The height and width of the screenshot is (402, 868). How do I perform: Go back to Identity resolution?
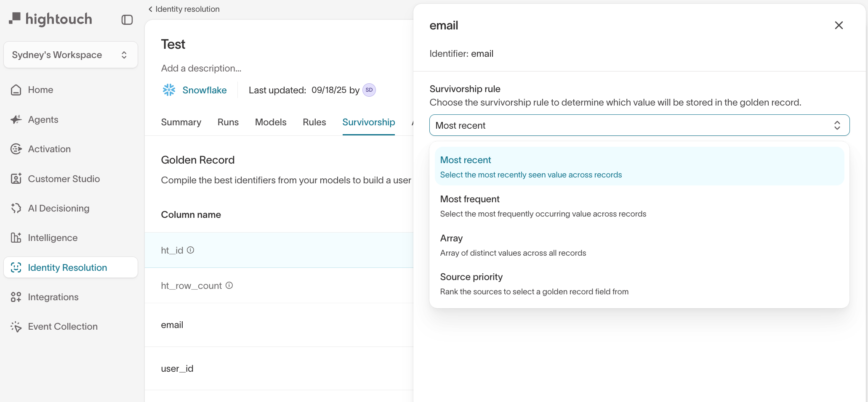coord(184,9)
